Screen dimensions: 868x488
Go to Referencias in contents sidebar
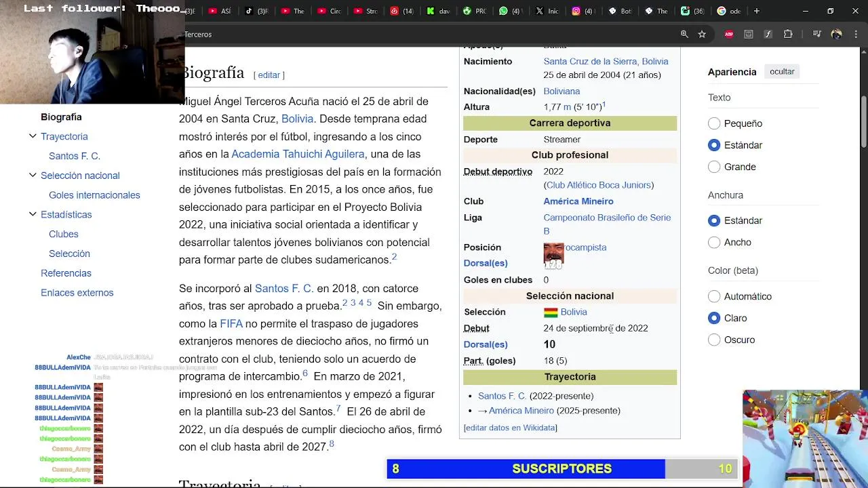coord(66,273)
